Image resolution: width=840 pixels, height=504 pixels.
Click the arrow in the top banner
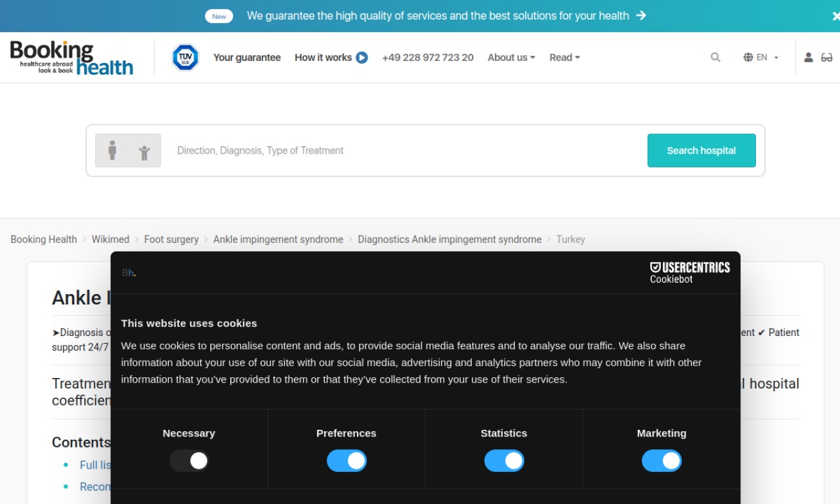pyautogui.click(x=641, y=16)
